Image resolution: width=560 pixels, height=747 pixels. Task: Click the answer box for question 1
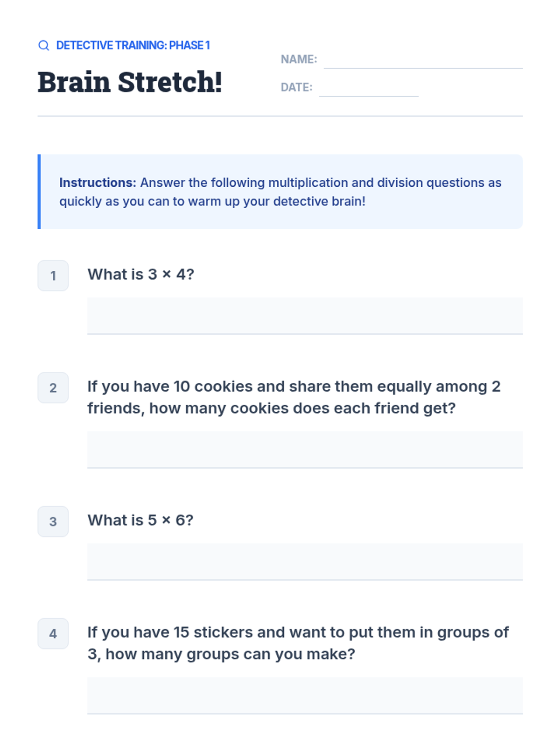(305, 316)
